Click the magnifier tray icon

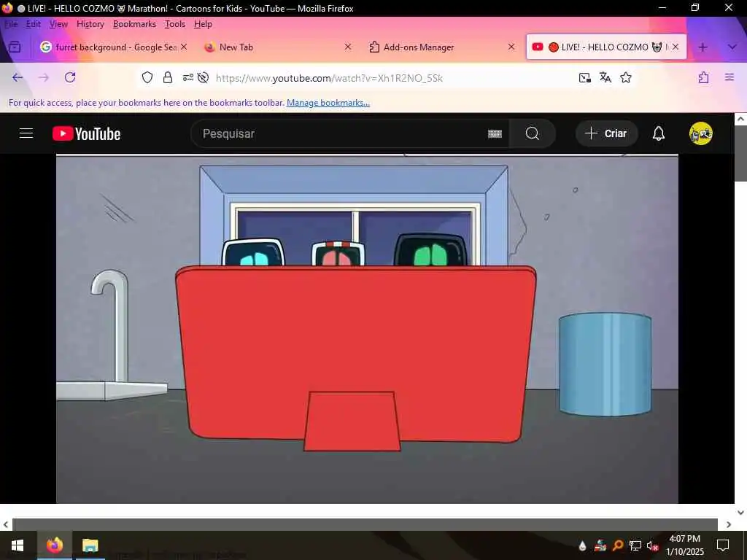[618, 545]
